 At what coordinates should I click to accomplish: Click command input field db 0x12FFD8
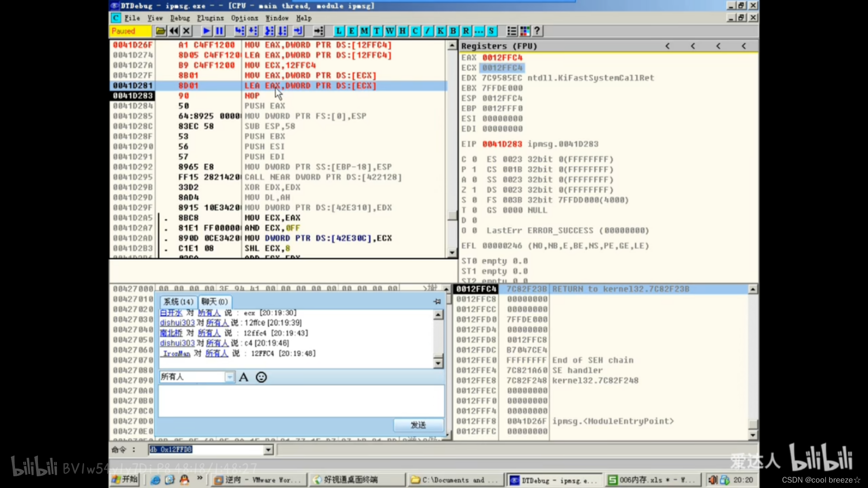(206, 450)
